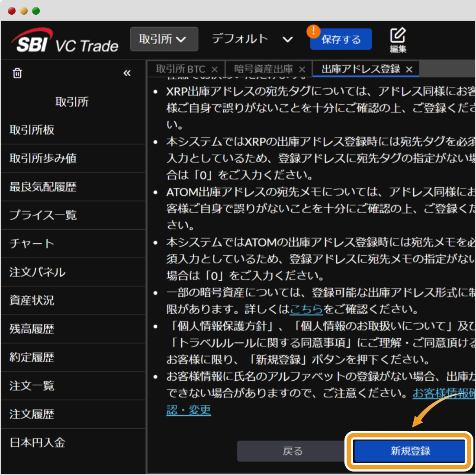
Task: Collapse the sidebar with double chevron
Action: (x=127, y=73)
